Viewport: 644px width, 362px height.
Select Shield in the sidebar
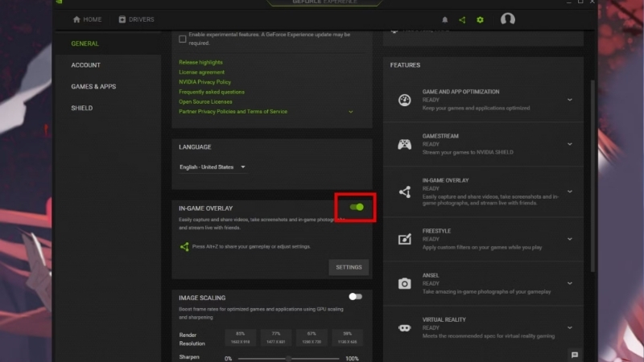(x=82, y=108)
